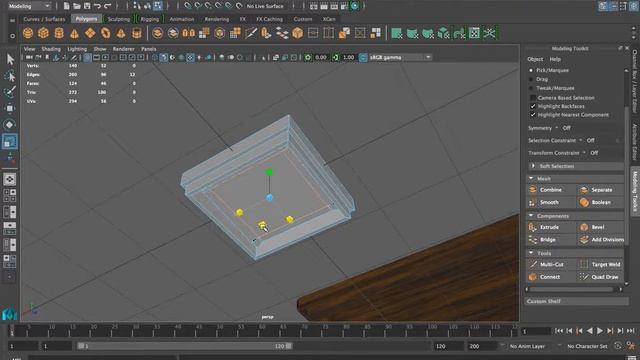Image resolution: width=640 pixels, height=360 pixels.
Task: Click the Extrude button
Action: point(551,227)
